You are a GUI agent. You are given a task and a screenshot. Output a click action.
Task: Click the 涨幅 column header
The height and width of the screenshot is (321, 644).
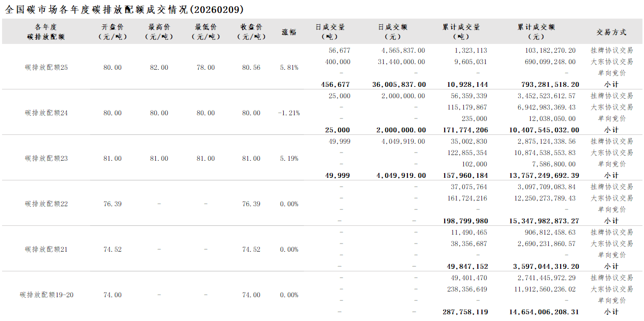289,32
